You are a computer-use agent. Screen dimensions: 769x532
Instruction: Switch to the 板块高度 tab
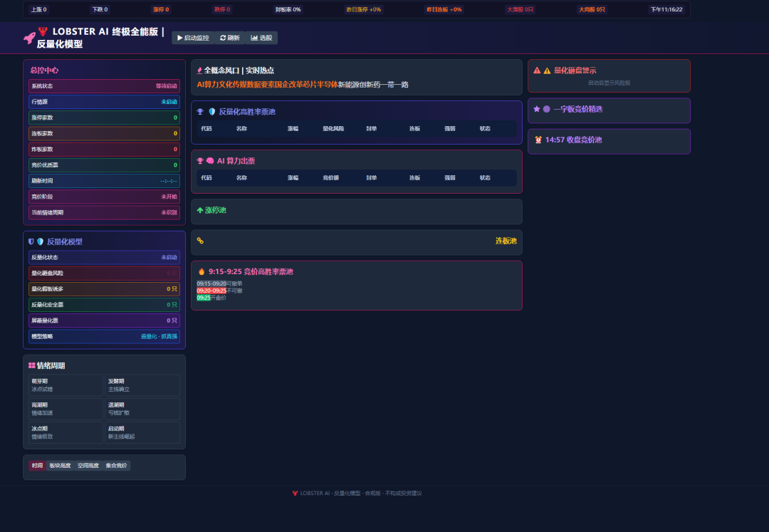(x=60, y=466)
